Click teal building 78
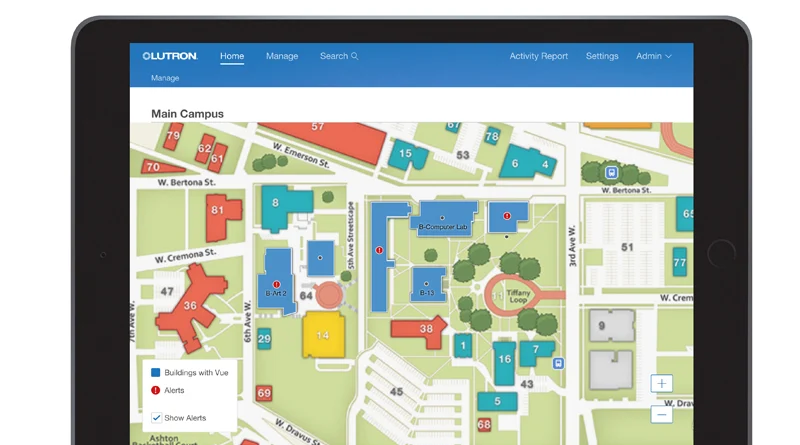This screenshot has width=800, height=445. (x=492, y=136)
